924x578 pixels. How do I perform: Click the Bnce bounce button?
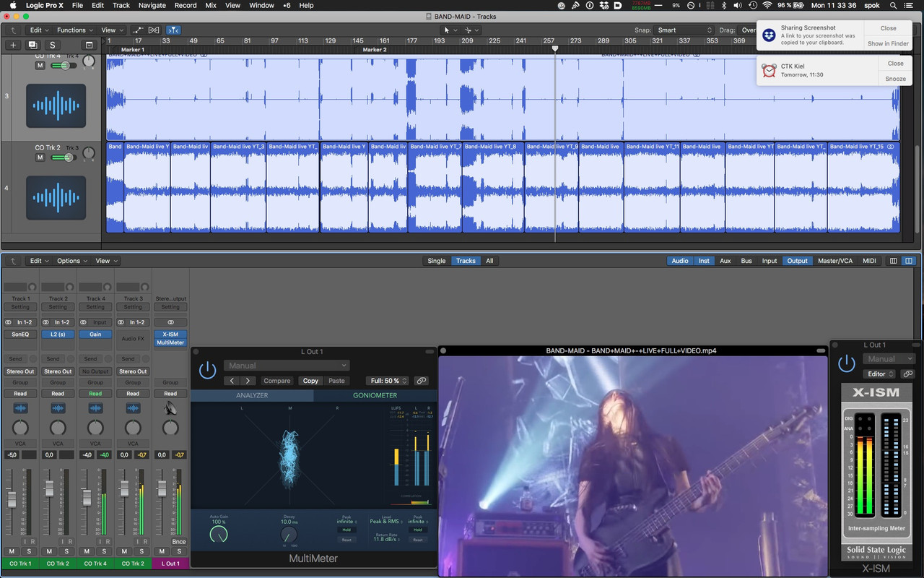point(179,542)
